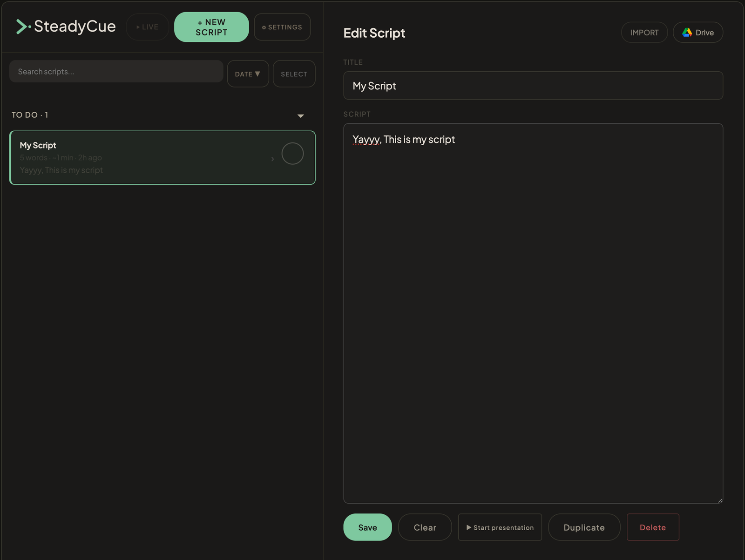Viewport: 745px width, 560px height.
Task: Click the SteadyCue logo
Action: pos(66,27)
